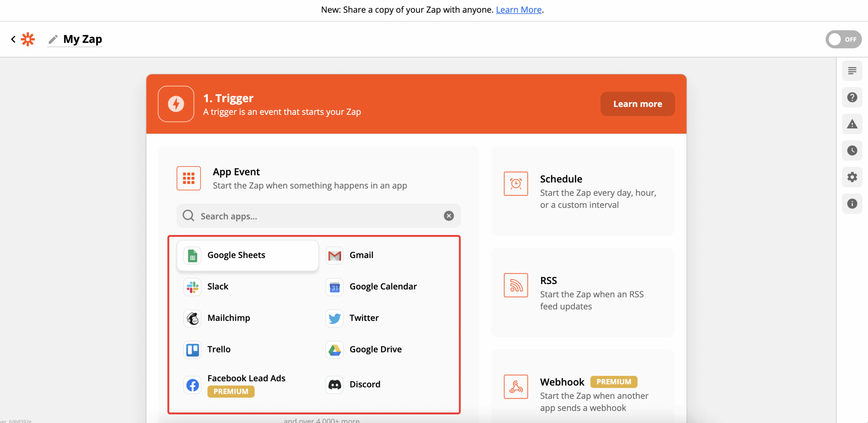Clear the Search apps field with X
Image resolution: width=868 pixels, height=423 pixels.
point(449,216)
